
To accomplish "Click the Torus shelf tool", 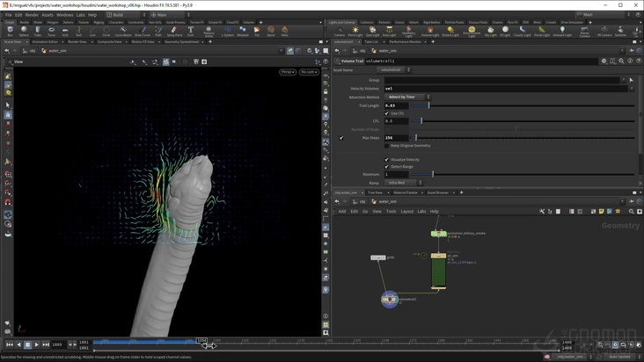I will tap(51, 31).
